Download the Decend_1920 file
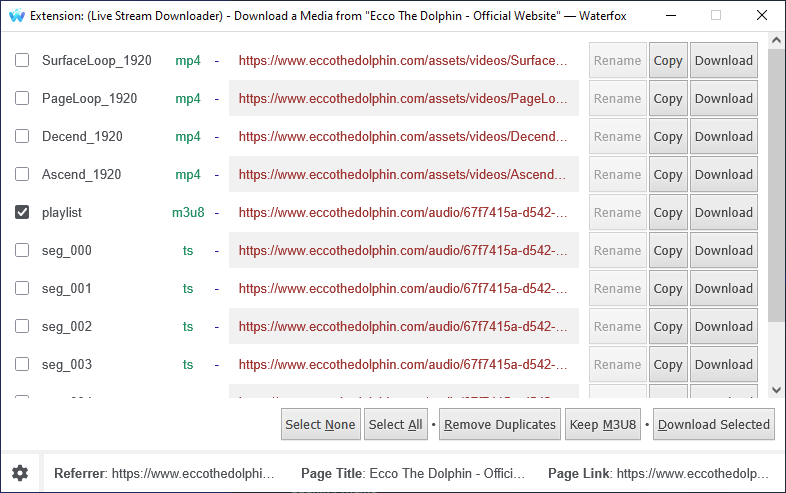The width and height of the screenshot is (786, 493). [x=723, y=136]
